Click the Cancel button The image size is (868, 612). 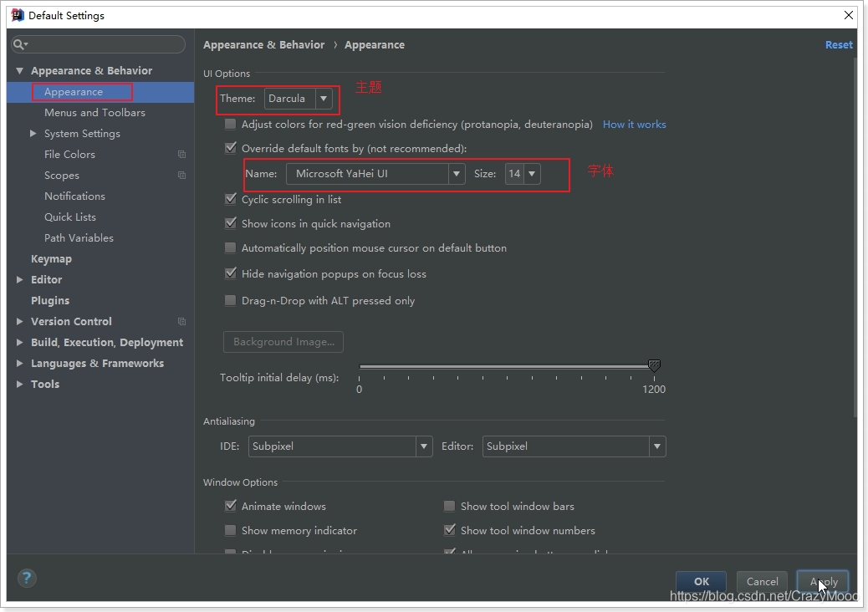(x=762, y=582)
